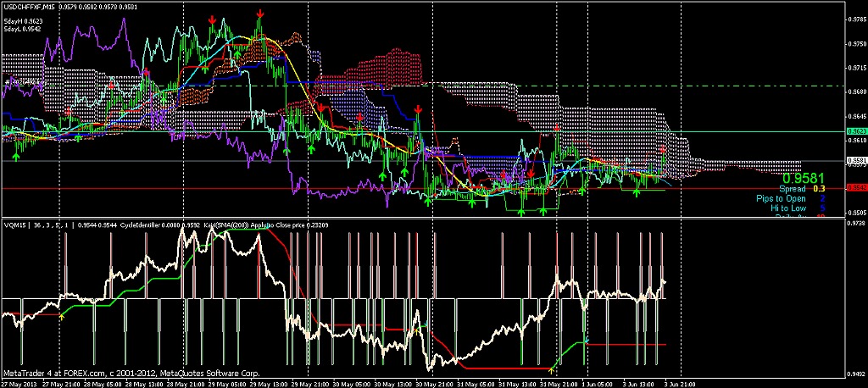The height and width of the screenshot is (388, 868).
Task: Click the Hi to Low readout
Action: (x=798, y=208)
